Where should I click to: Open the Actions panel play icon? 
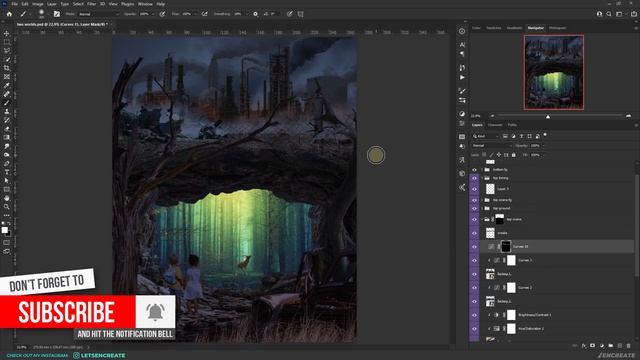(x=462, y=77)
